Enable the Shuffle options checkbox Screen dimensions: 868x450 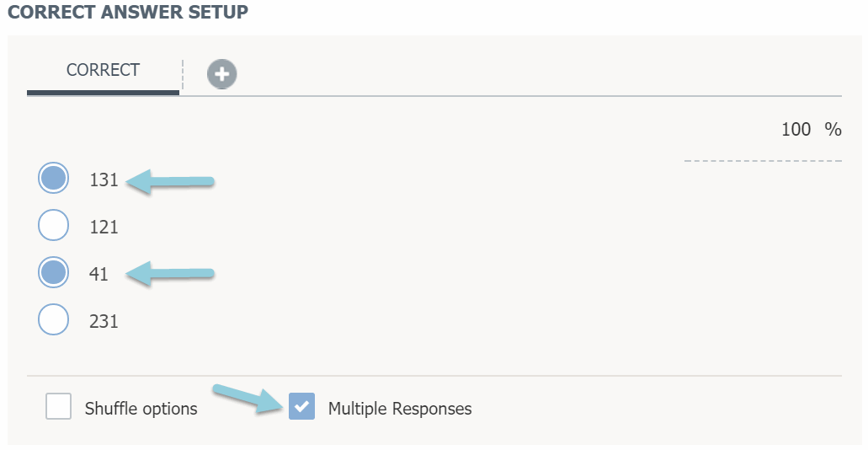[59, 407]
